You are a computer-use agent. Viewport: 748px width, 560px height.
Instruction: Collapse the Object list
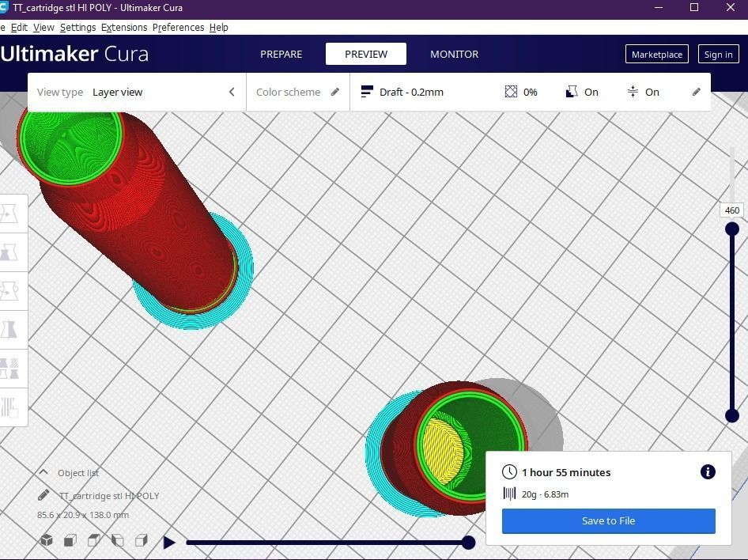point(43,472)
